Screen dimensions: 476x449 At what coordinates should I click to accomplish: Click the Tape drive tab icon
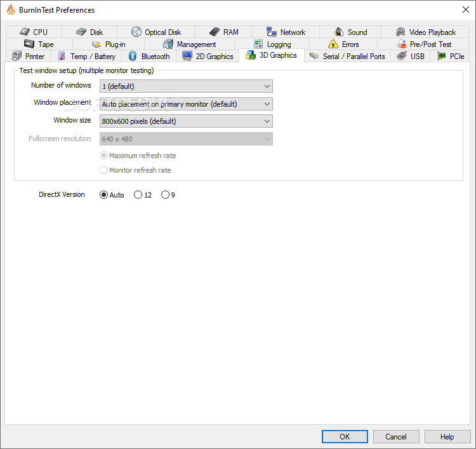click(29, 44)
